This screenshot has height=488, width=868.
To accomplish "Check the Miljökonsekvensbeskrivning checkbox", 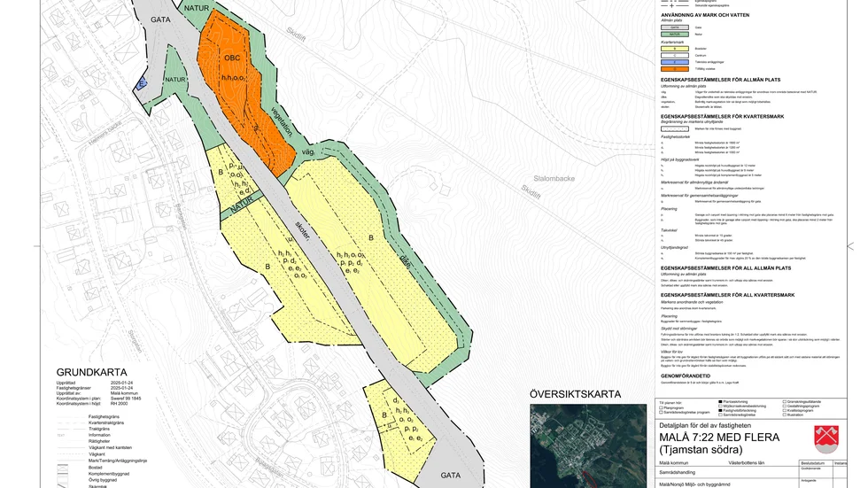I will 720,407.
